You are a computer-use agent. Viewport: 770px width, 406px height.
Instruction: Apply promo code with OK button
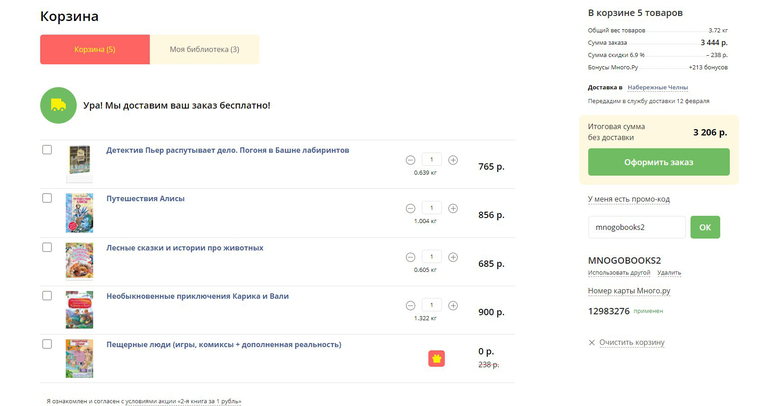coord(704,227)
